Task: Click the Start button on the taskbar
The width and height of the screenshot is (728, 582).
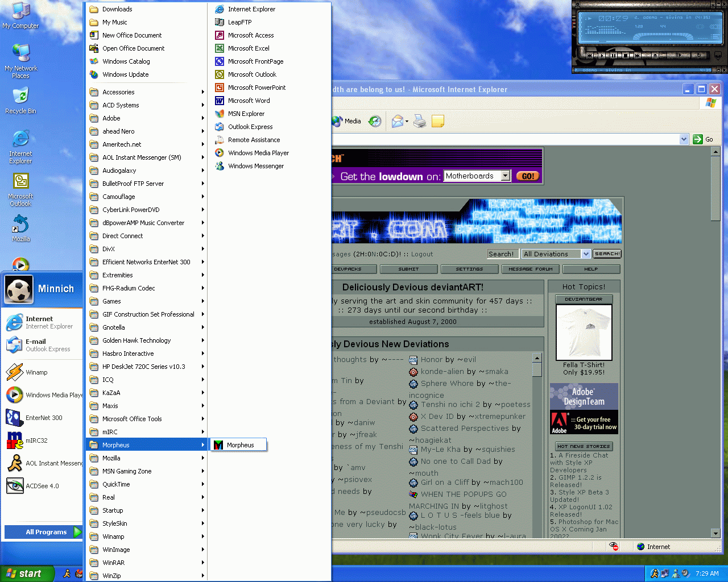Action: pos(27,573)
